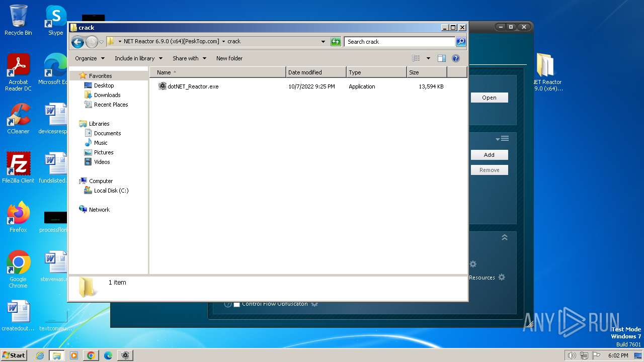The height and width of the screenshot is (362, 644).
Task: Open Documents library in navigation pane
Action: (107, 133)
